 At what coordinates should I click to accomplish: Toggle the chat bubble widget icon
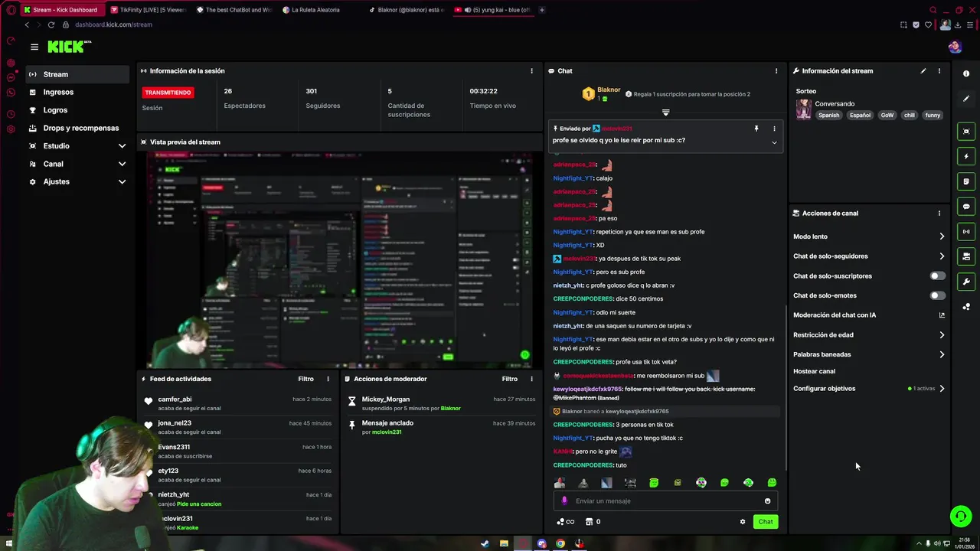pos(966,207)
